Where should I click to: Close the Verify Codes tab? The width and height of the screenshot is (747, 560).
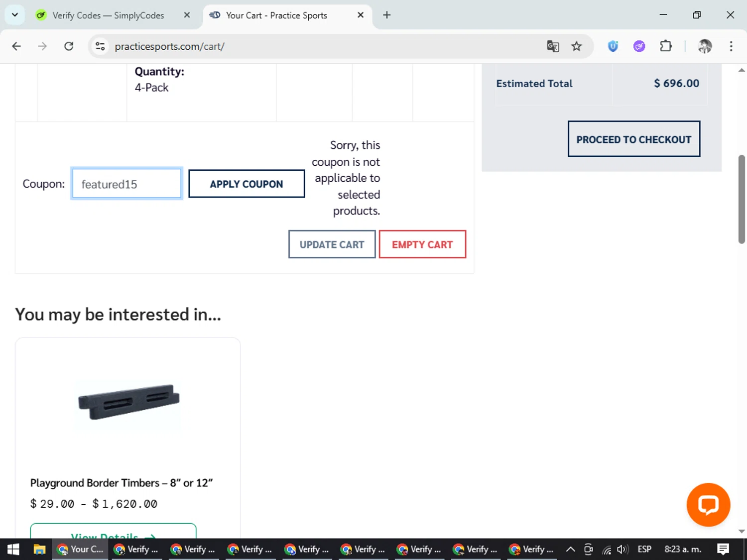(x=187, y=15)
